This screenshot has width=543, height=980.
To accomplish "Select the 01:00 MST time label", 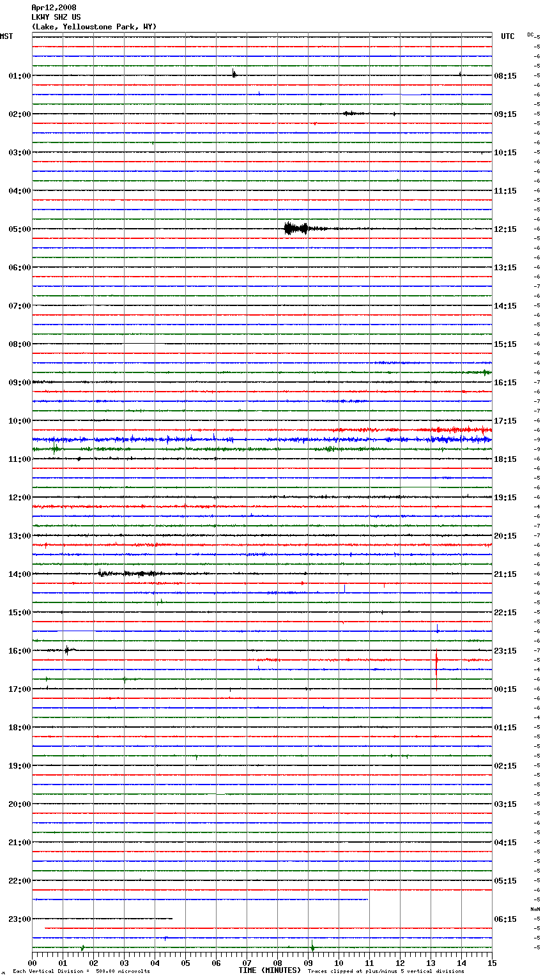I will 20,76.
